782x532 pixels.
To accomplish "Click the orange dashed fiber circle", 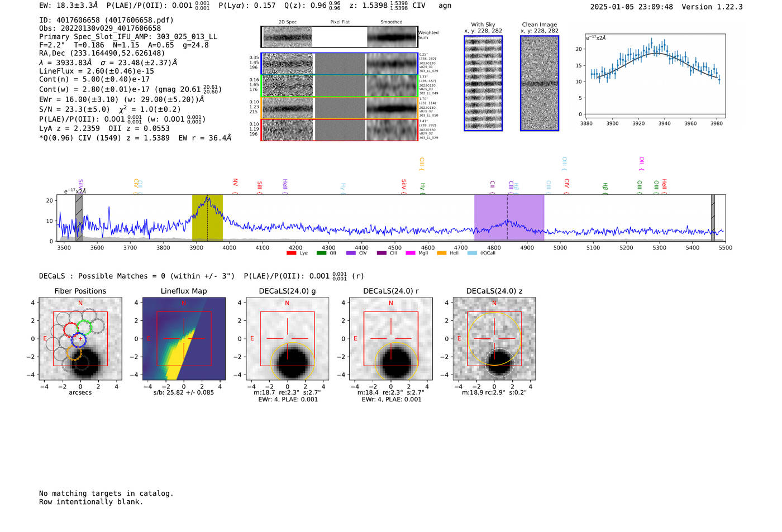I will pyautogui.click(x=74, y=352).
